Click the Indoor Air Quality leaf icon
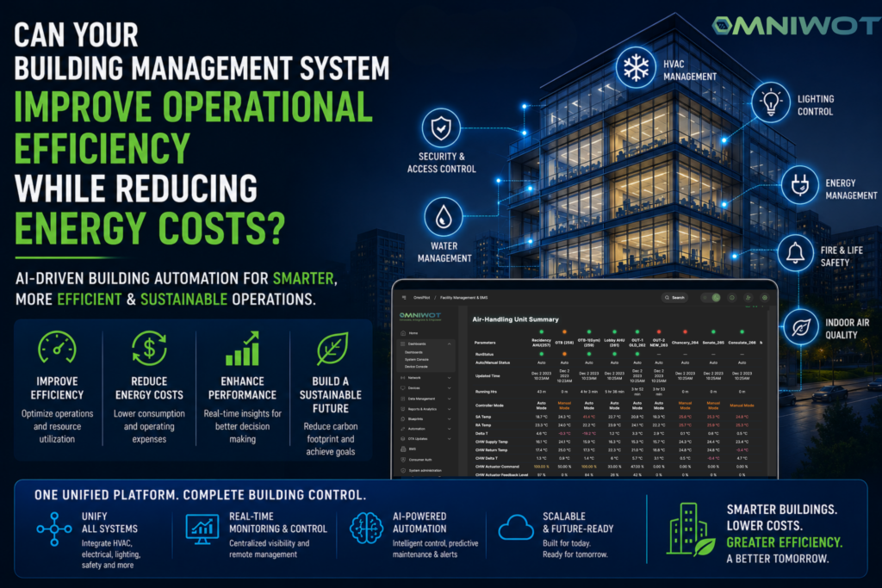 click(800, 327)
